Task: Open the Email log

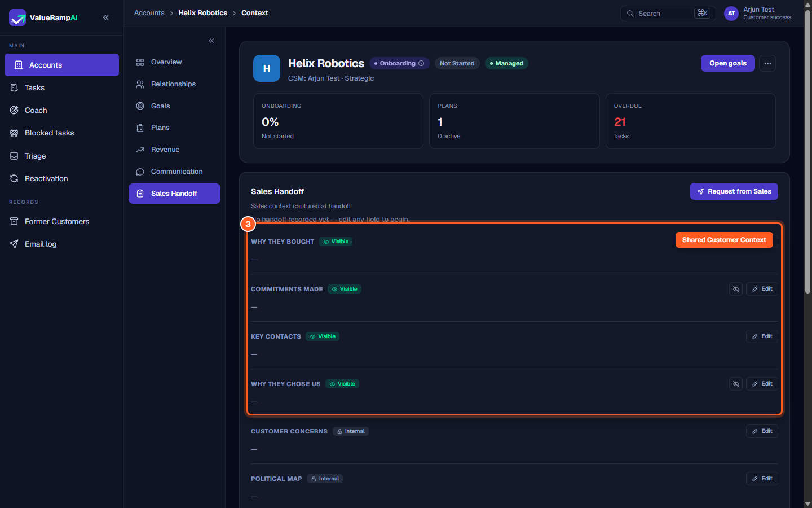Action: [61, 244]
